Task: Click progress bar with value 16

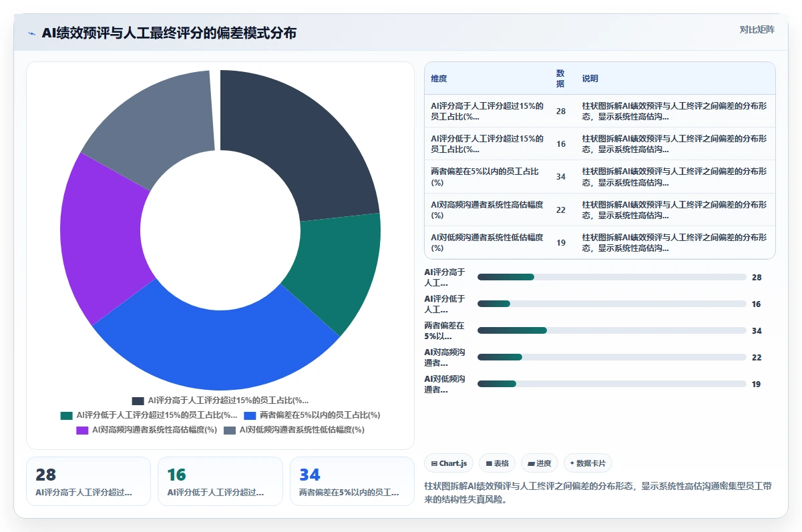Action: tap(612, 304)
